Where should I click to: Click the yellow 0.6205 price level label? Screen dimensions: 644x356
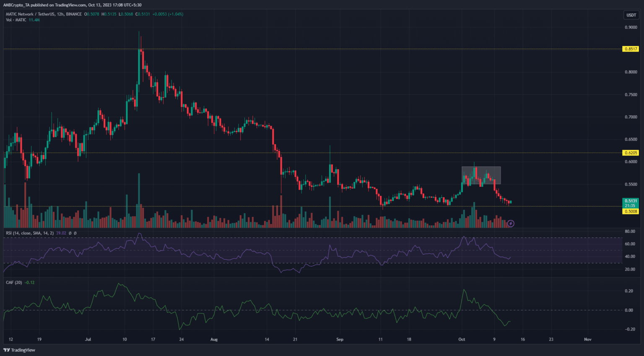pyautogui.click(x=631, y=153)
